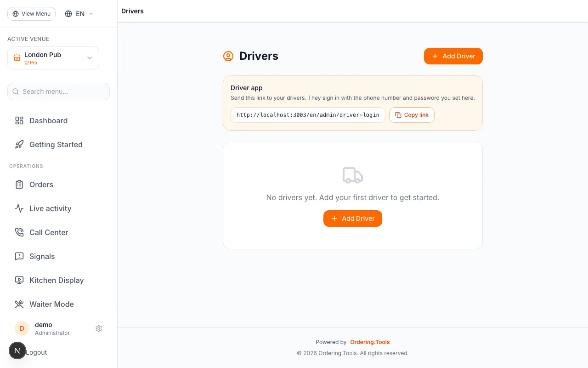Click the Signals alert message icon
The width and height of the screenshot is (588, 368).
19,256
